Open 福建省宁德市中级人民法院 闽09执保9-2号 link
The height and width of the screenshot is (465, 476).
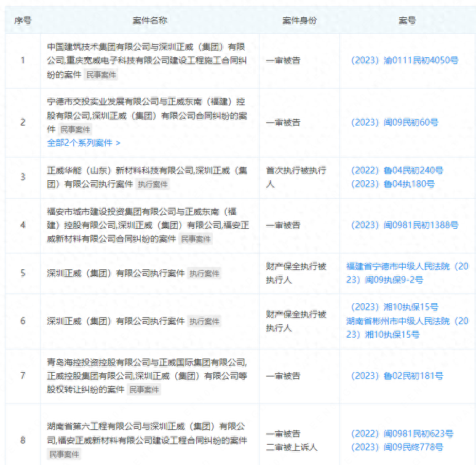(407, 273)
